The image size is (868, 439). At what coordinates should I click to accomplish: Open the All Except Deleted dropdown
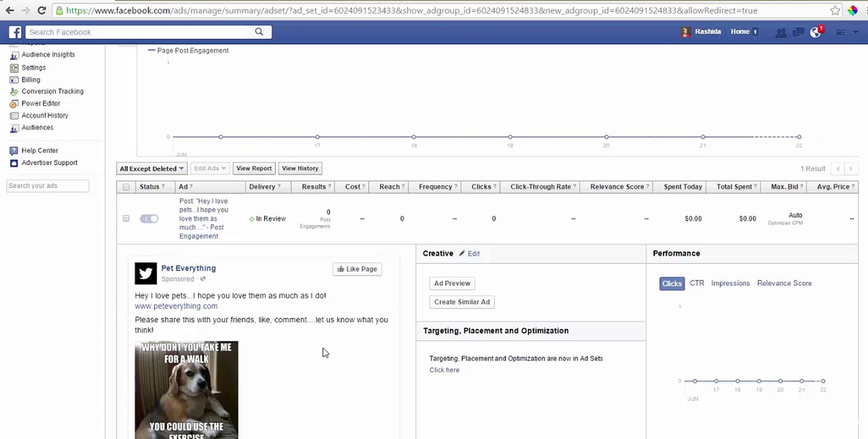coord(152,169)
